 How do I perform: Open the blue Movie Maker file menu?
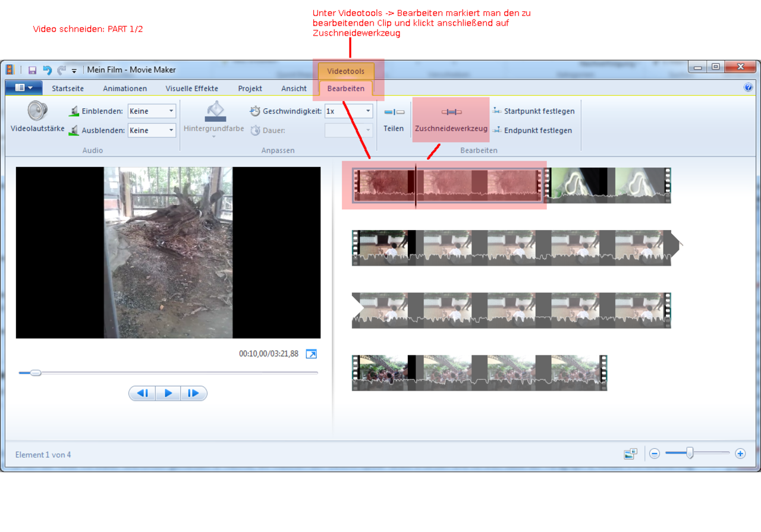coord(24,88)
